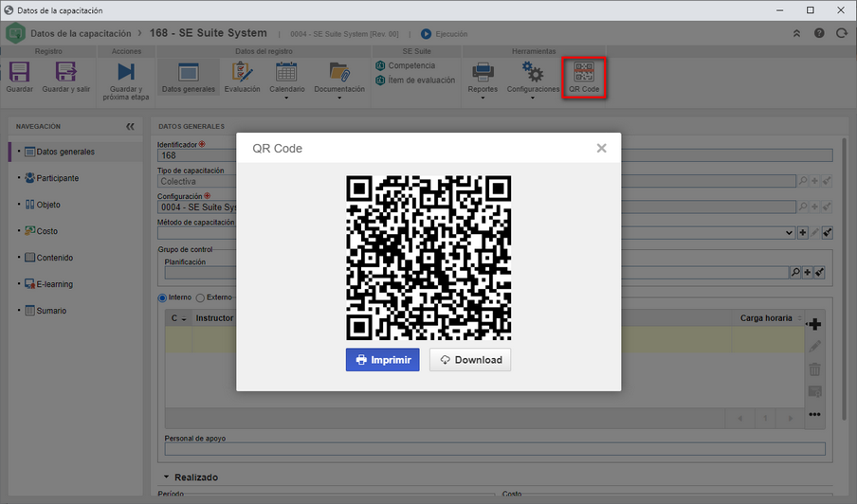Select the Interno radio button
The image size is (857, 504).
pyautogui.click(x=162, y=298)
